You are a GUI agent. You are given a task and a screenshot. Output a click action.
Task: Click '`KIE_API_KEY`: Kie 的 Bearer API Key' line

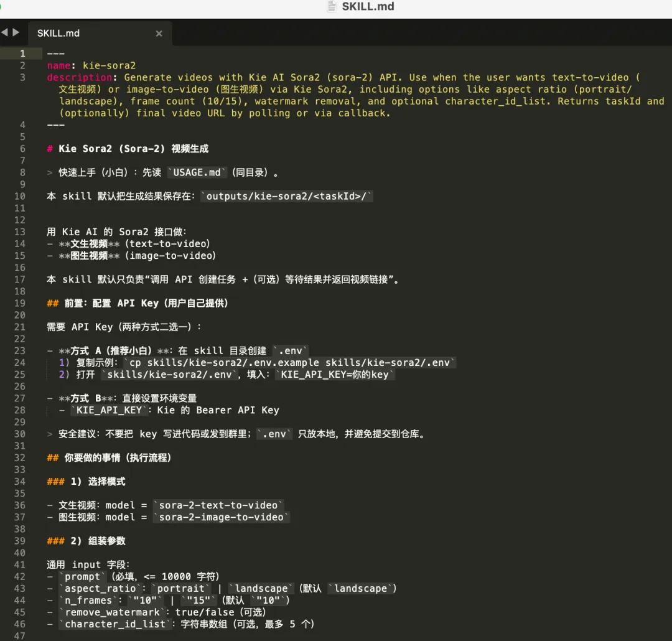[x=169, y=410]
